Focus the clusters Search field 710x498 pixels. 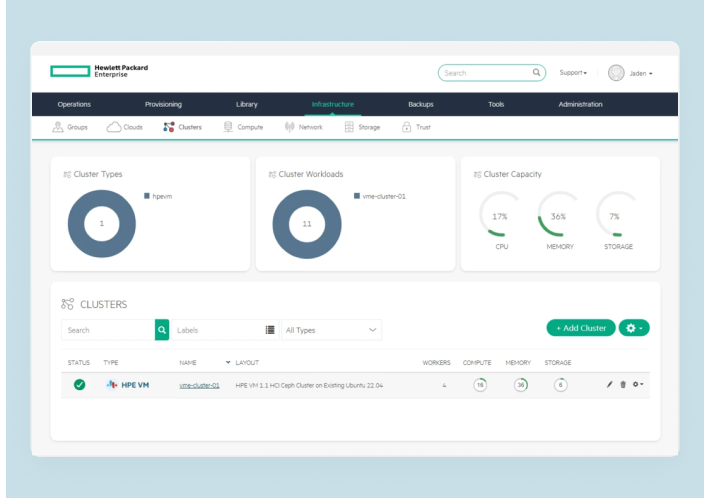[x=108, y=330]
